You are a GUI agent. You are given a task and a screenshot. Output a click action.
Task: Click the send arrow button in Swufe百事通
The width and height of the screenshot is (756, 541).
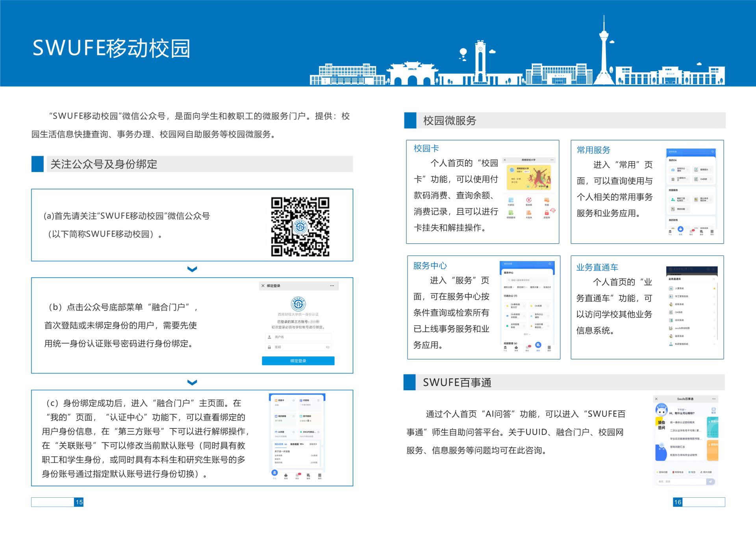click(710, 481)
